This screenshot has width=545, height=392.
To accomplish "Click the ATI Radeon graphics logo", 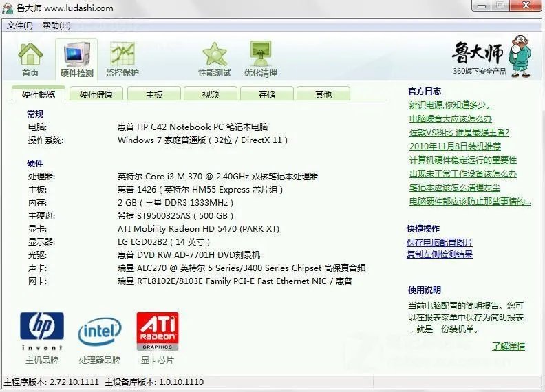I will 158,331.
